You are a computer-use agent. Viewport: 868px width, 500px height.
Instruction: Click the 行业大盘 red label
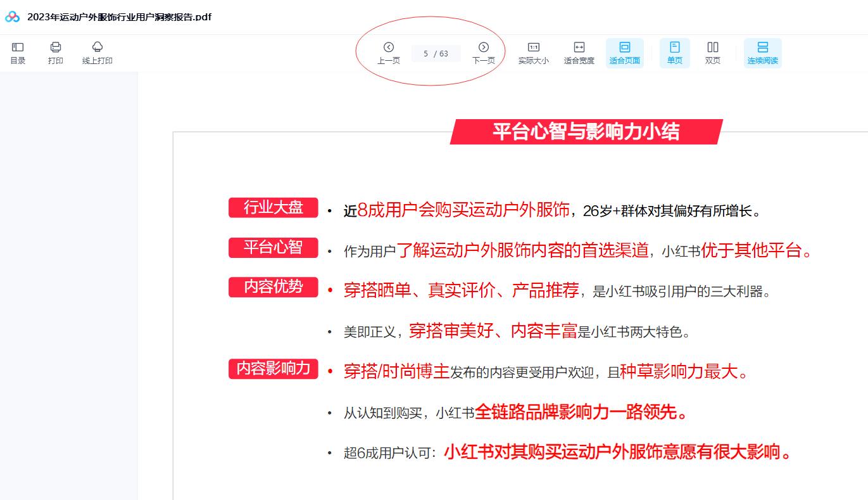point(273,207)
